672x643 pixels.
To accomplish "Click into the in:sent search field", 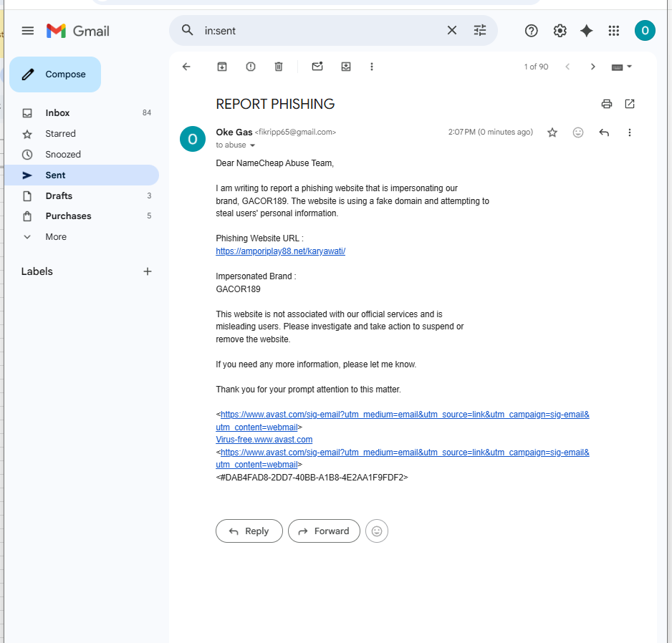I will tap(322, 31).
